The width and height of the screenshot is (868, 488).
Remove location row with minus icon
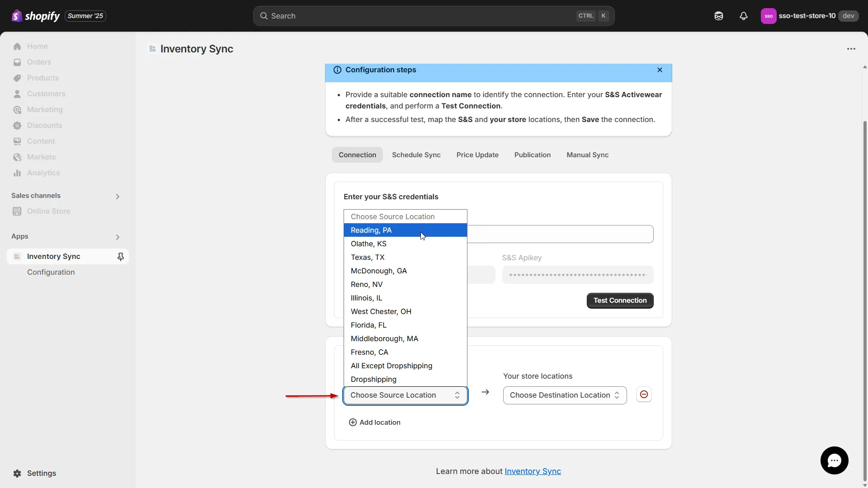pyautogui.click(x=644, y=394)
